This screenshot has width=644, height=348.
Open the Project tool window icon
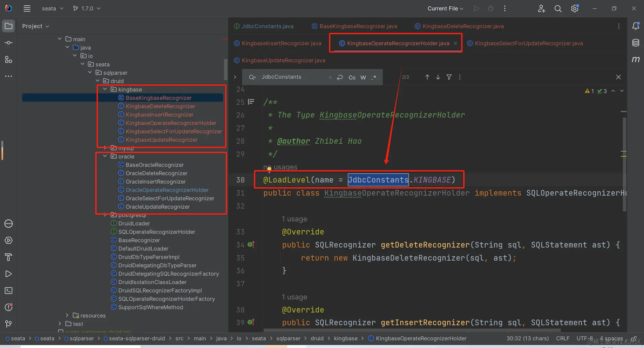(9, 26)
